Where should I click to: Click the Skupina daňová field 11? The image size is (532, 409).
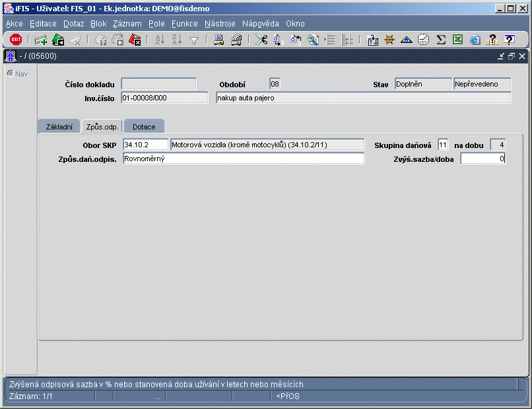[x=443, y=145]
